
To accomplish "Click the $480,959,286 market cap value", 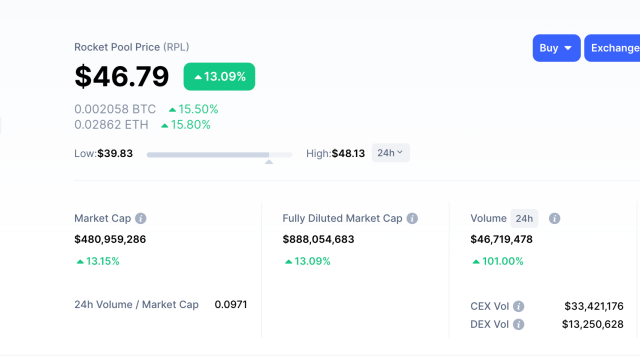I will [110, 239].
